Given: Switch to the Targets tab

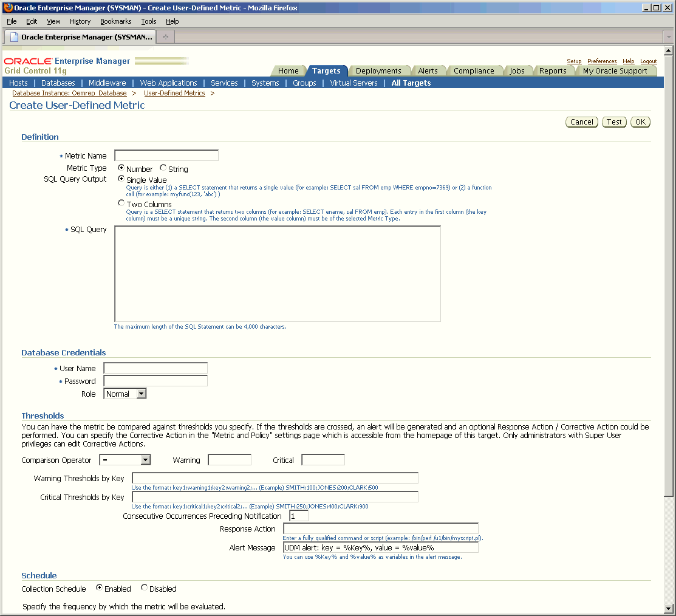Looking at the screenshot, I should (326, 70).
